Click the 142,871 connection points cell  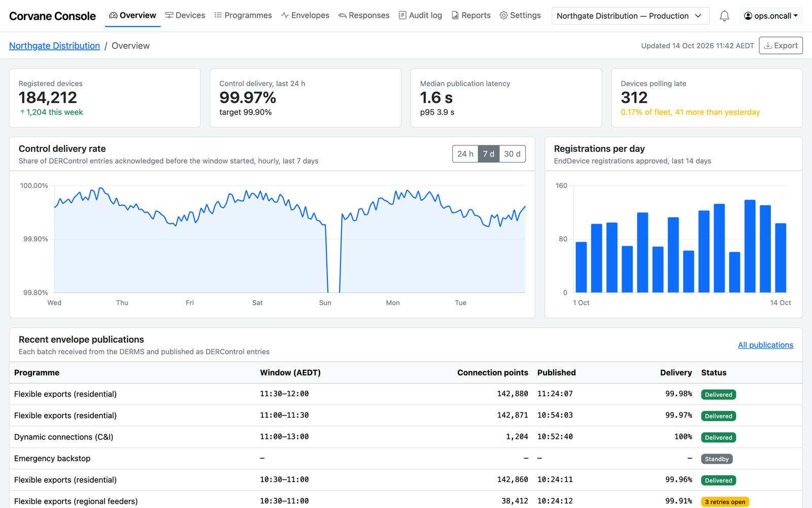tap(513, 416)
